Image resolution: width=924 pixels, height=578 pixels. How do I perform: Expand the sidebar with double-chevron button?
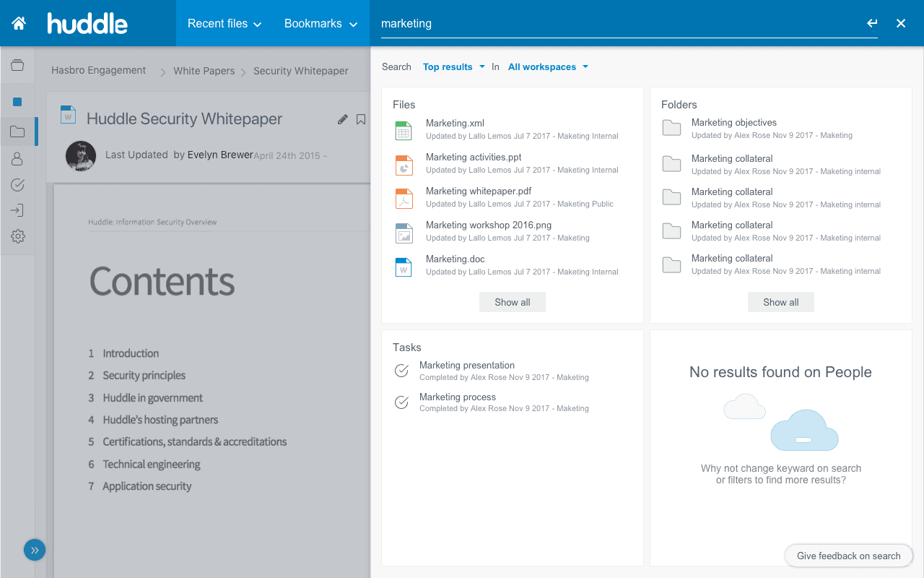(x=35, y=551)
